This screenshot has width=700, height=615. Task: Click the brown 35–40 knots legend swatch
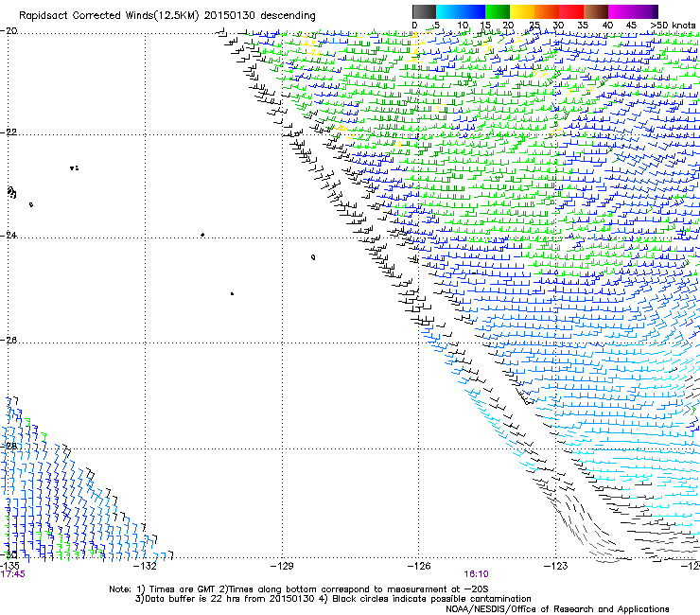(x=596, y=11)
